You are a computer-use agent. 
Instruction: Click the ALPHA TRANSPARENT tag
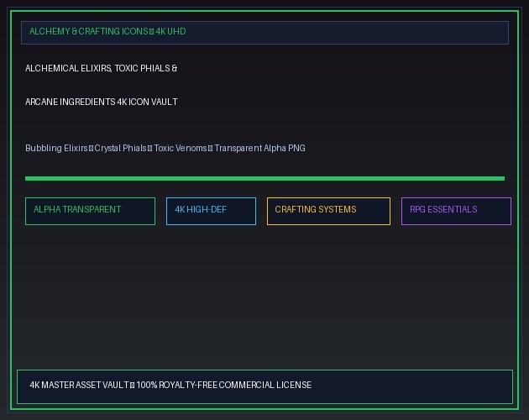pyautogui.click(x=90, y=211)
